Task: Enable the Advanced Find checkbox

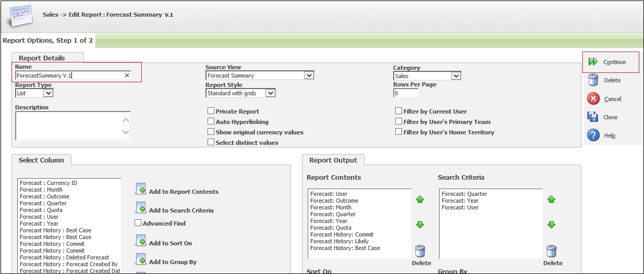Action: [x=138, y=223]
